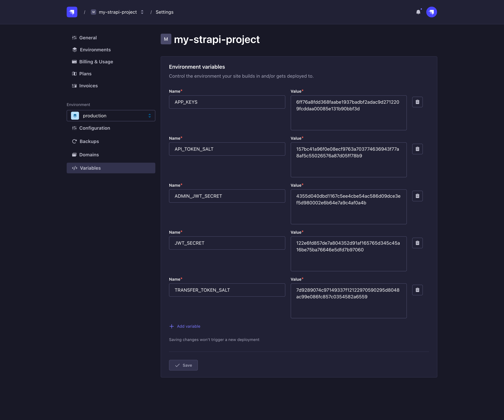The image size is (504, 420).
Task: Click the Backups refresh icon
Action: click(74, 141)
